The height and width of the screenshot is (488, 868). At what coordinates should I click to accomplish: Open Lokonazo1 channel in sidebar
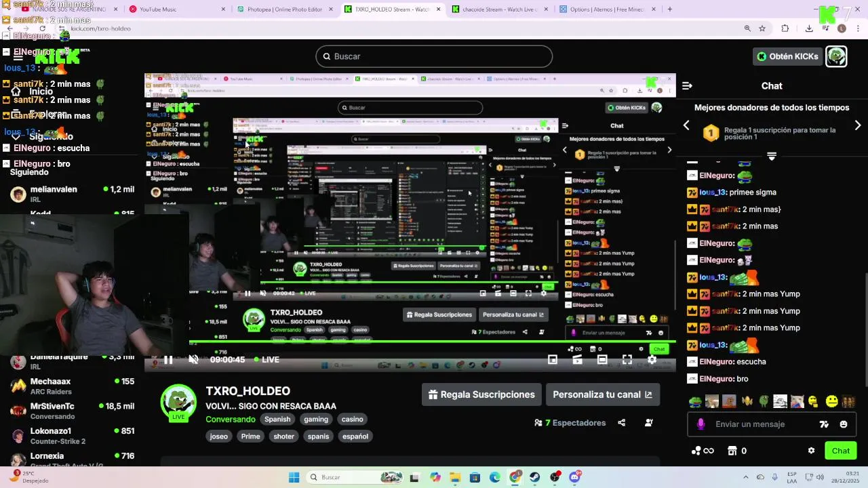pyautogui.click(x=73, y=436)
